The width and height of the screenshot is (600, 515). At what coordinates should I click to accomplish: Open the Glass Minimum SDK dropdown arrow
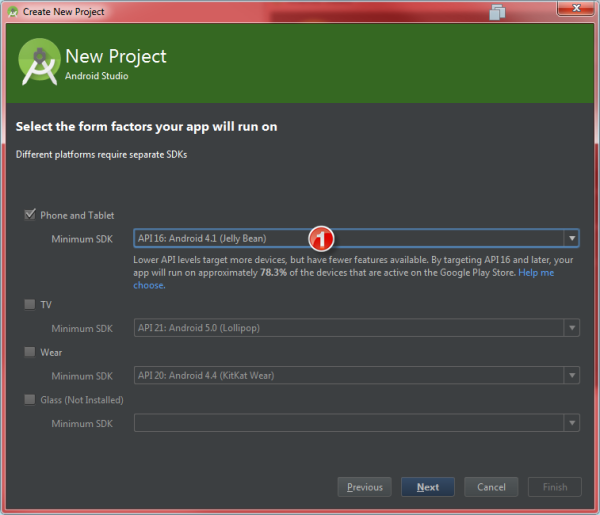coord(572,423)
